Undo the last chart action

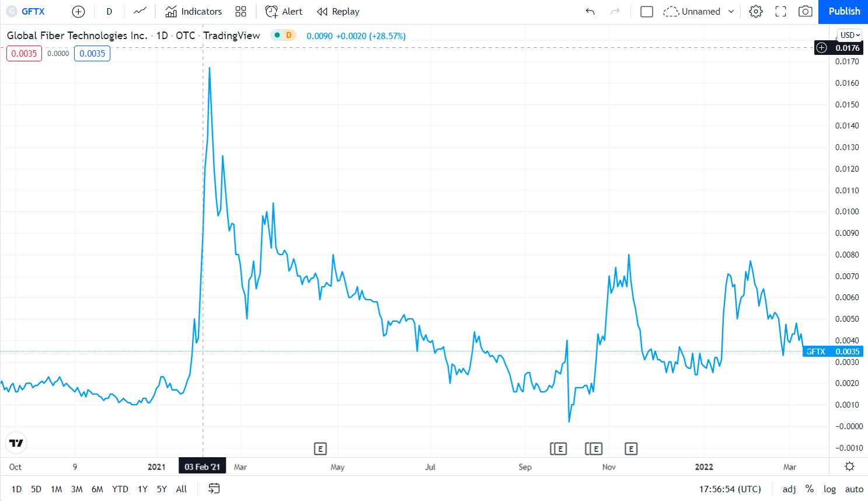click(590, 12)
